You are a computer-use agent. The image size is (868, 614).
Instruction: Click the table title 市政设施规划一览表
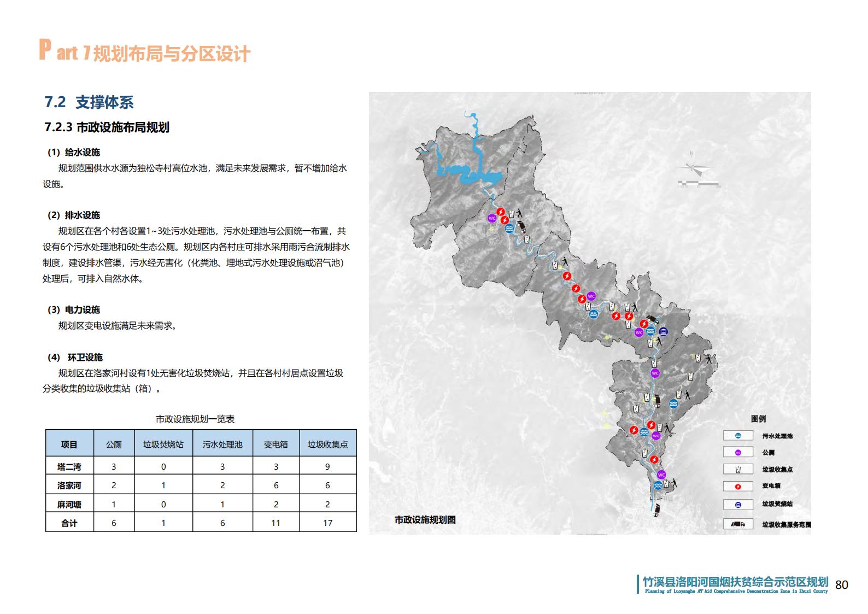(195, 419)
